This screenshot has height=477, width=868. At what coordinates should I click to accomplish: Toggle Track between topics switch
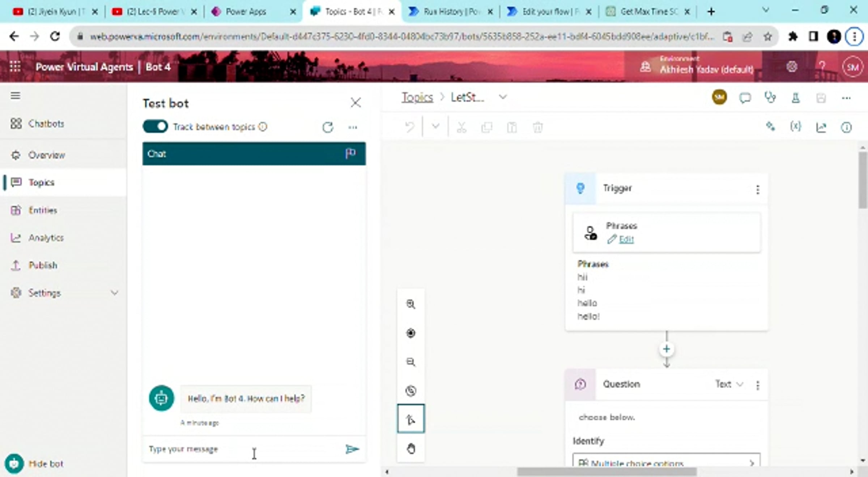(x=155, y=126)
